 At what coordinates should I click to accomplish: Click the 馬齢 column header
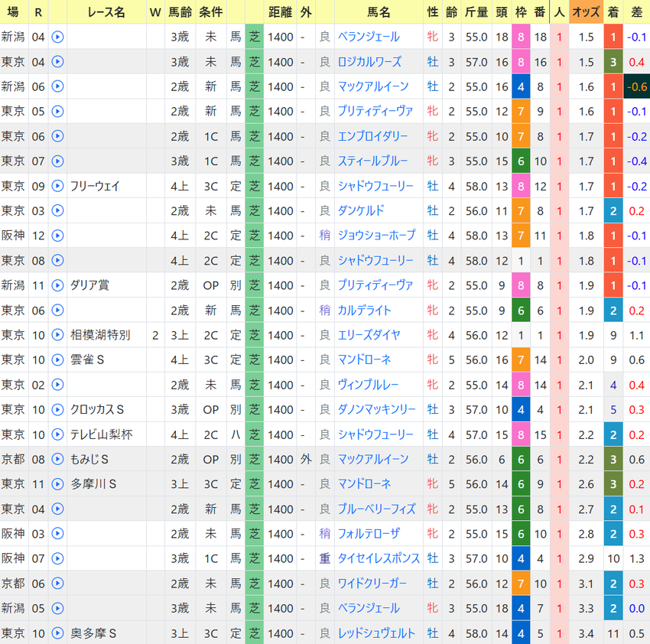pos(180,11)
